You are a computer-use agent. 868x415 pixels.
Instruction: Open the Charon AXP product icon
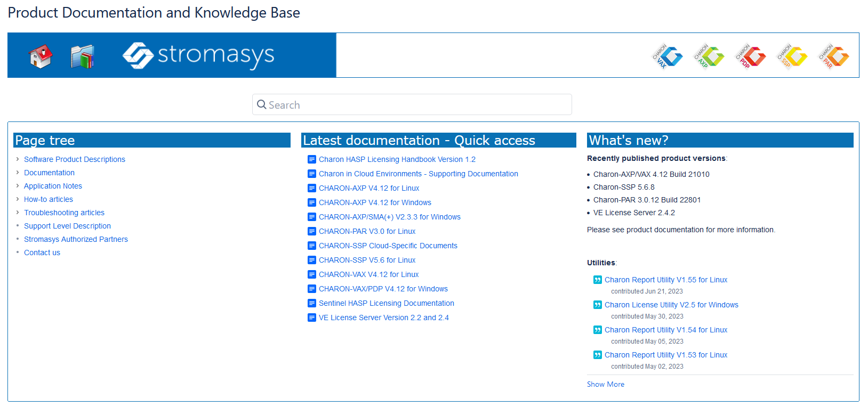pyautogui.click(x=709, y=56)
